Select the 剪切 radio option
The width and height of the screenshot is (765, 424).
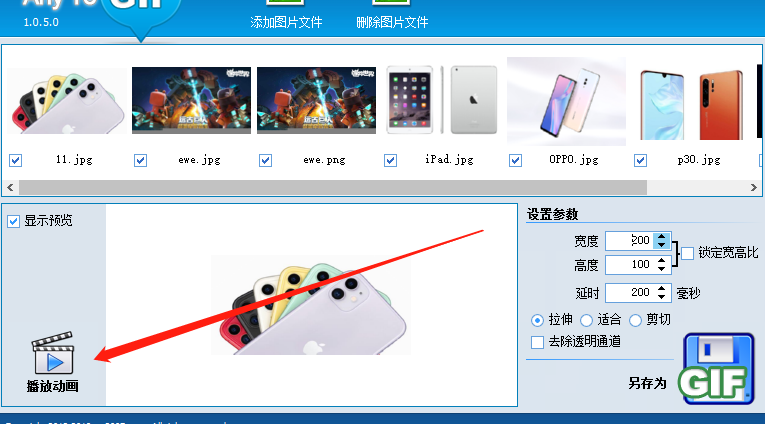635,321
